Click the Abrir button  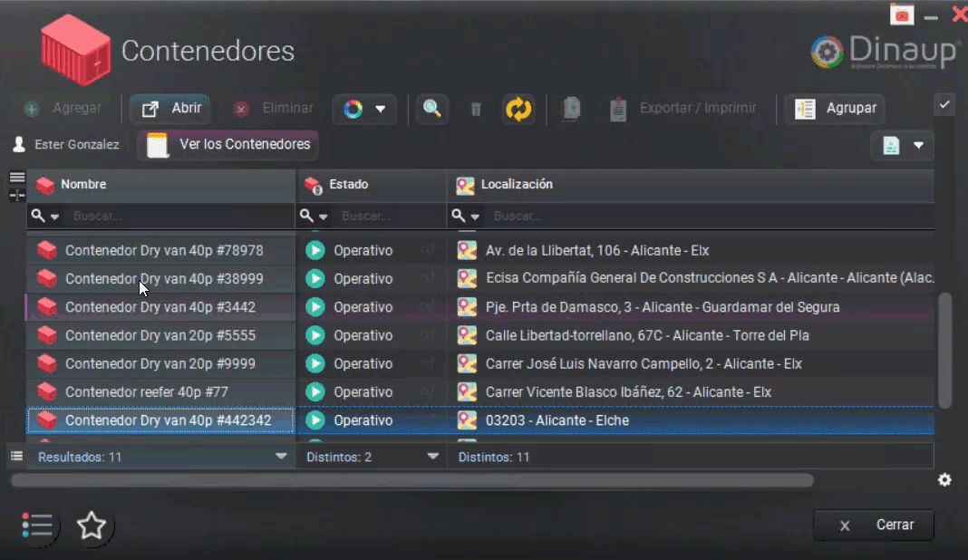pos(170,109)
